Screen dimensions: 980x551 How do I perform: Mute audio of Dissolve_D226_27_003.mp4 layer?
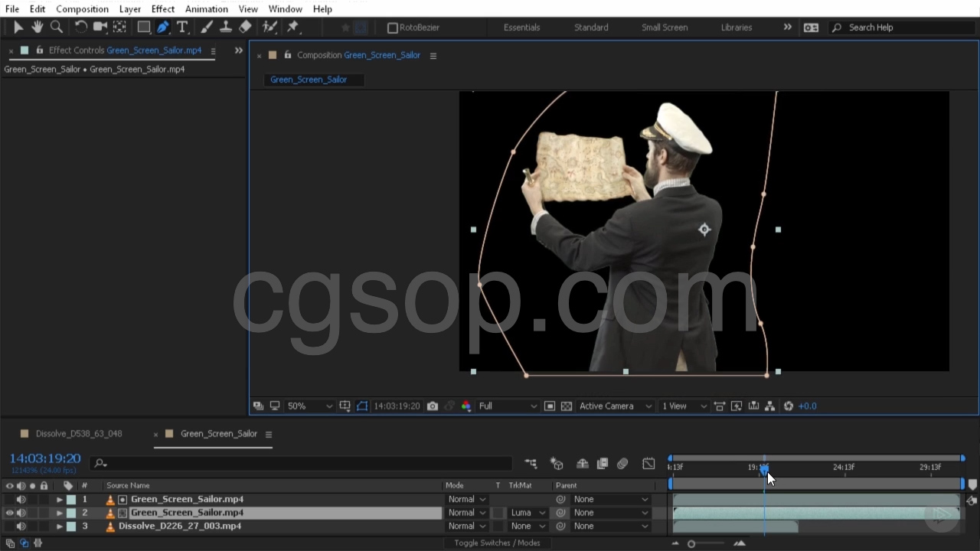click(x=21, y=527)
